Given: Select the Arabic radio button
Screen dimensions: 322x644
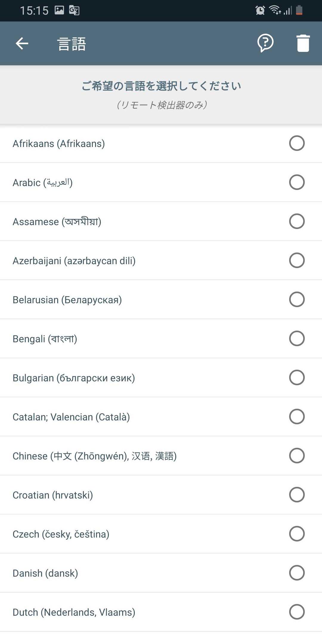Looking at the screenshot, I should (x=297, y=182).
